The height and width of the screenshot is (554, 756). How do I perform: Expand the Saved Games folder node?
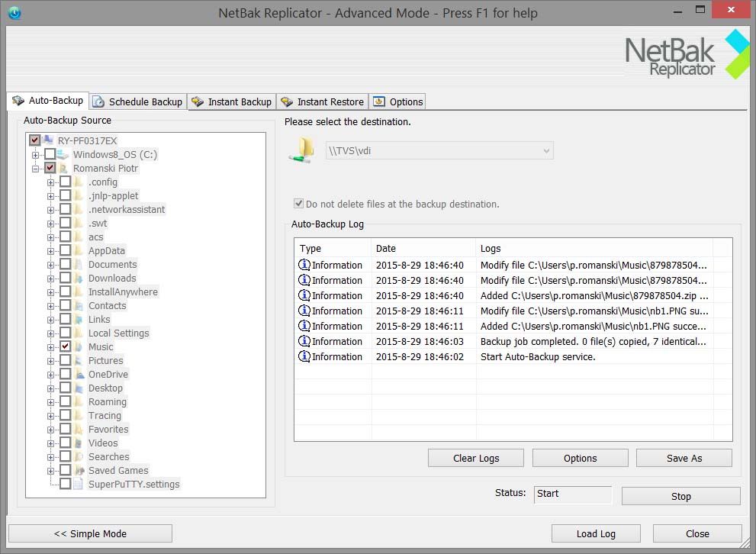pyautogui.click(x=50, y=471)
